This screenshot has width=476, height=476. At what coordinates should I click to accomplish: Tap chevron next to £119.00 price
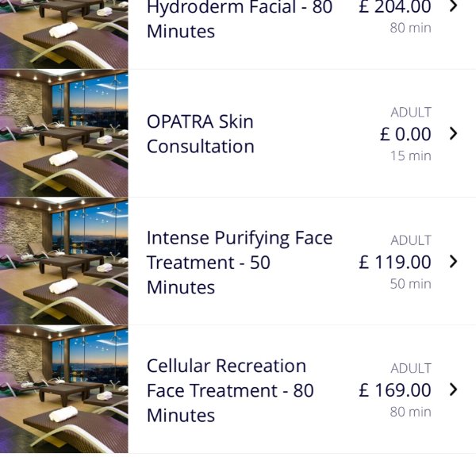453,261
